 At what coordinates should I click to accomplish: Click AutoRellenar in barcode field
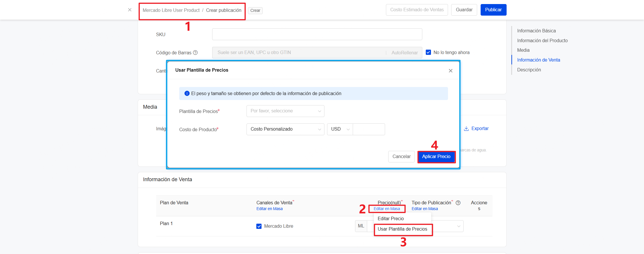[404, 53]
